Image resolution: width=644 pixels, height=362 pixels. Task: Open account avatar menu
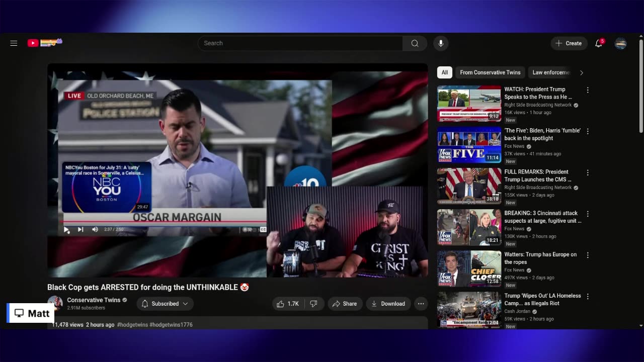[x=620, y=43]
